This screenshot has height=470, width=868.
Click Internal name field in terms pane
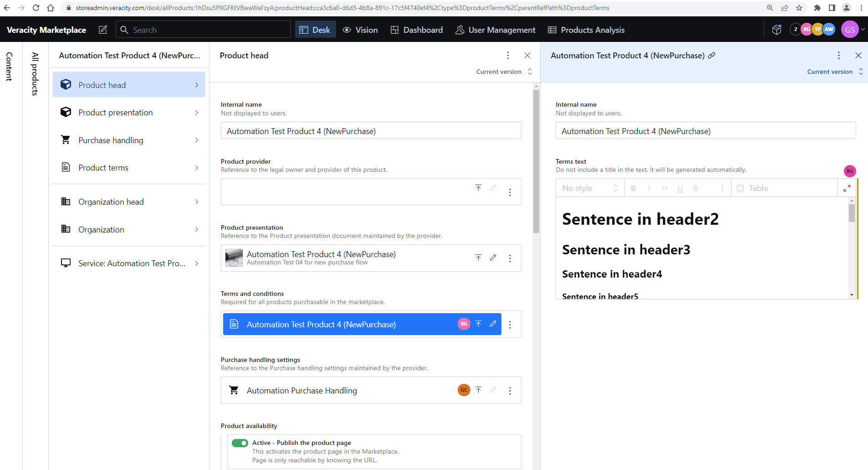706,131
